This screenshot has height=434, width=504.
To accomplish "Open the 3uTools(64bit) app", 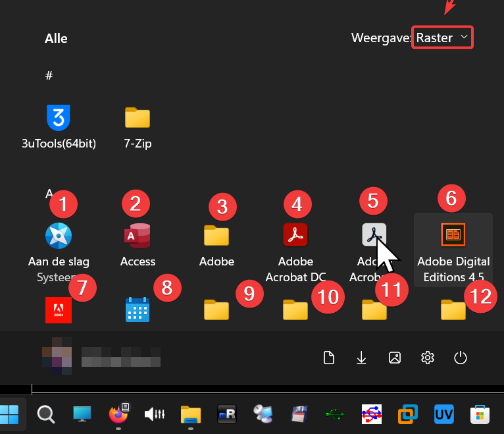I will (59, 127).
